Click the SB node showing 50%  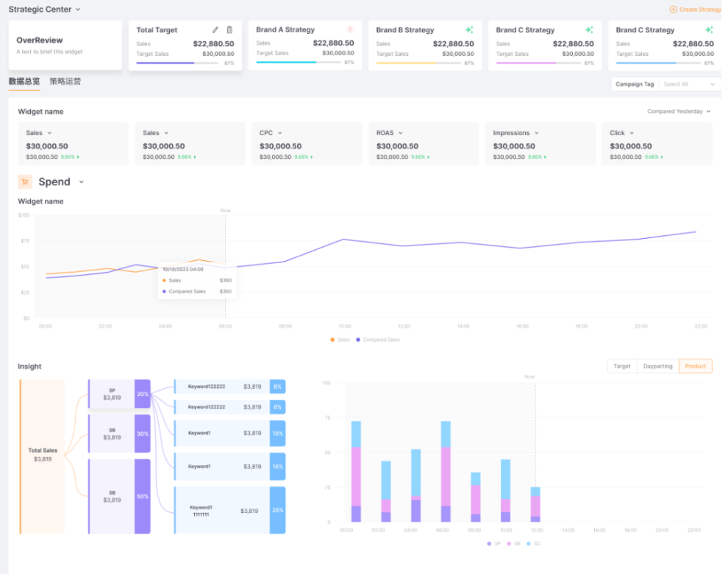click(119, 497)
